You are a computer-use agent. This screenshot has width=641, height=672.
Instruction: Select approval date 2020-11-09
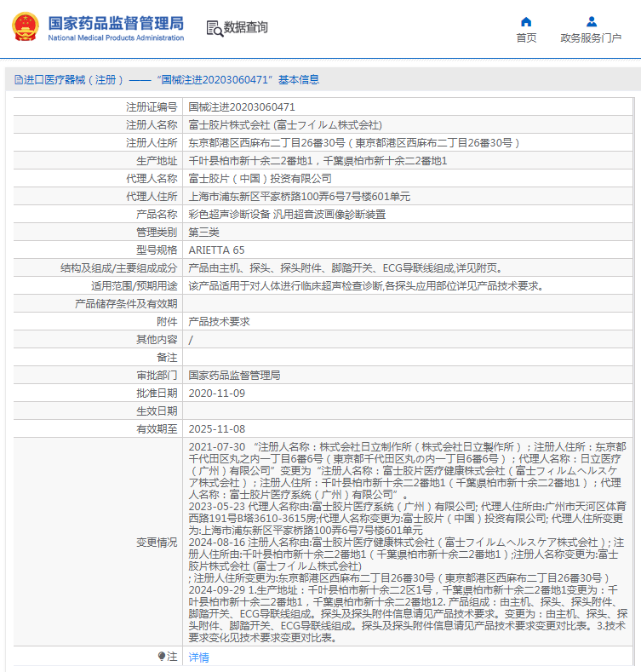217,393
